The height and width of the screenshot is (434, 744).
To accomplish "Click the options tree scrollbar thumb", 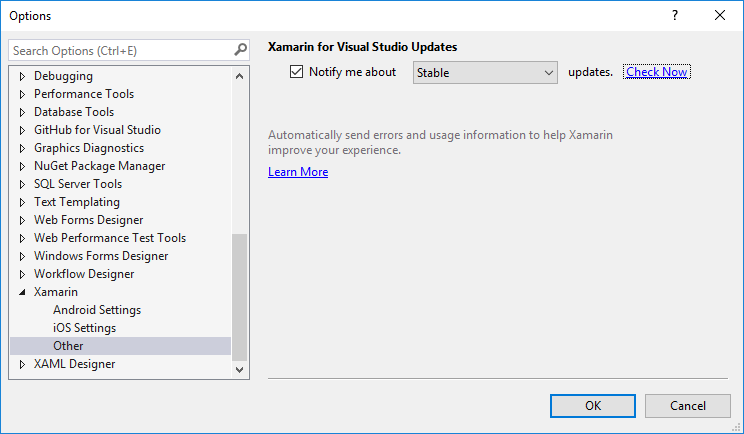I will pyautogui.click(x=240, y=297).
